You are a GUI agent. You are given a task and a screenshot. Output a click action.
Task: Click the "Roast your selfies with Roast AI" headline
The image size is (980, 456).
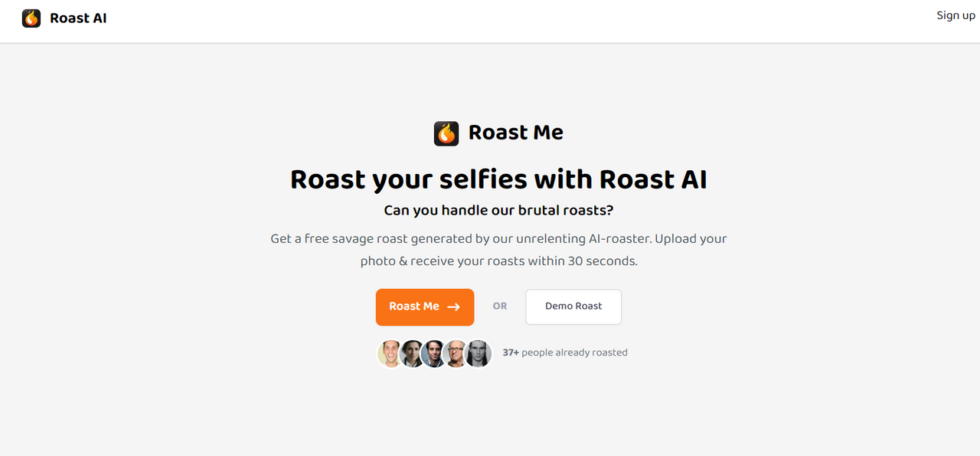click(x=498, y=179)
